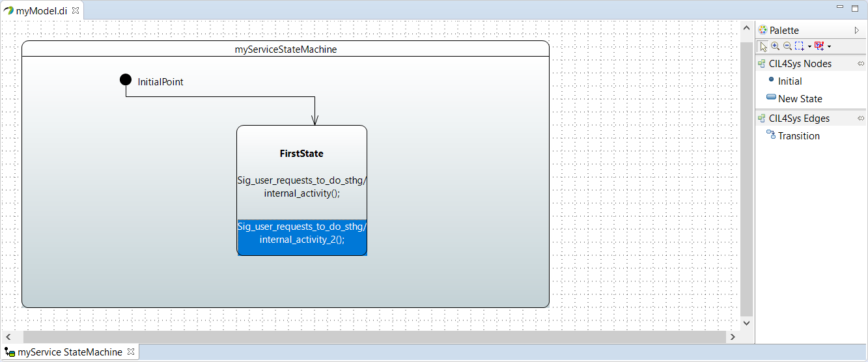868x362 pixels.
Task: Select the highlighted internal_activity_2(); transition
Action: pos(302,237)
